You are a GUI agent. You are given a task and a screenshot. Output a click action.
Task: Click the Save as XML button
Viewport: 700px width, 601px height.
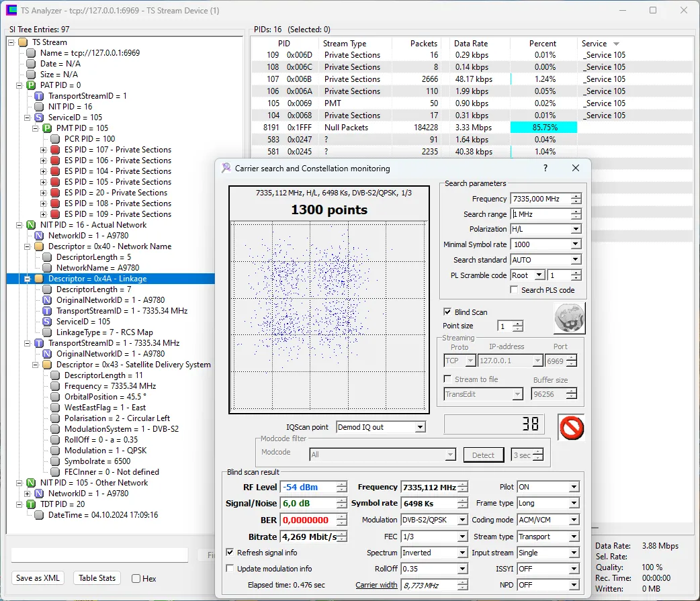[38, 578]
